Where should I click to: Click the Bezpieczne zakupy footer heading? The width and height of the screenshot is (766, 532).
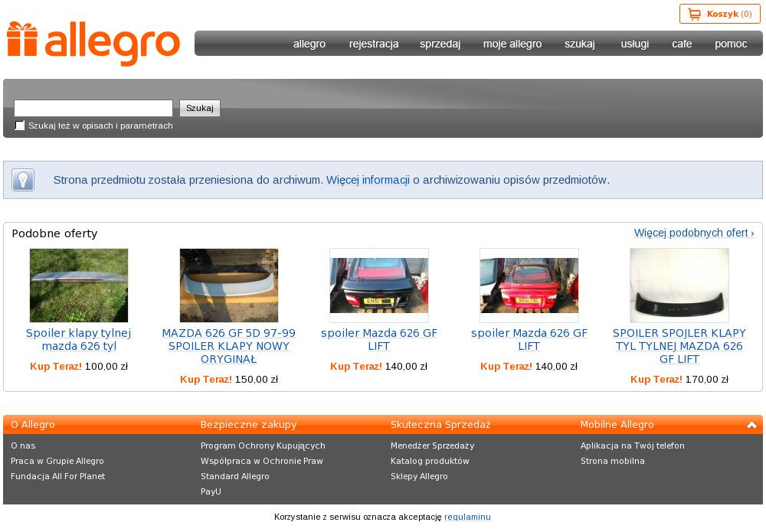pos(249,425)
